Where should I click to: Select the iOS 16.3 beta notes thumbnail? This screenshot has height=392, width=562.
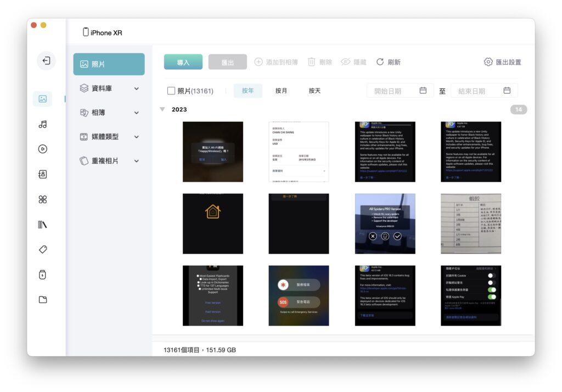[385, 295]
